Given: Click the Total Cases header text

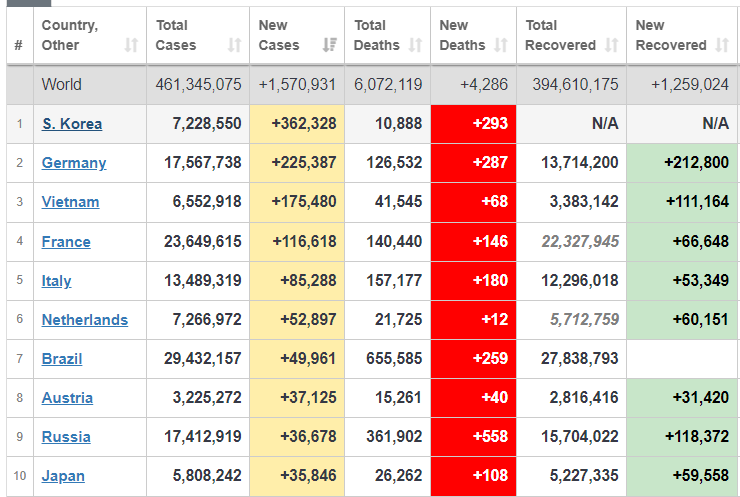Looking at the screenshot, I should tap(176, 35).
